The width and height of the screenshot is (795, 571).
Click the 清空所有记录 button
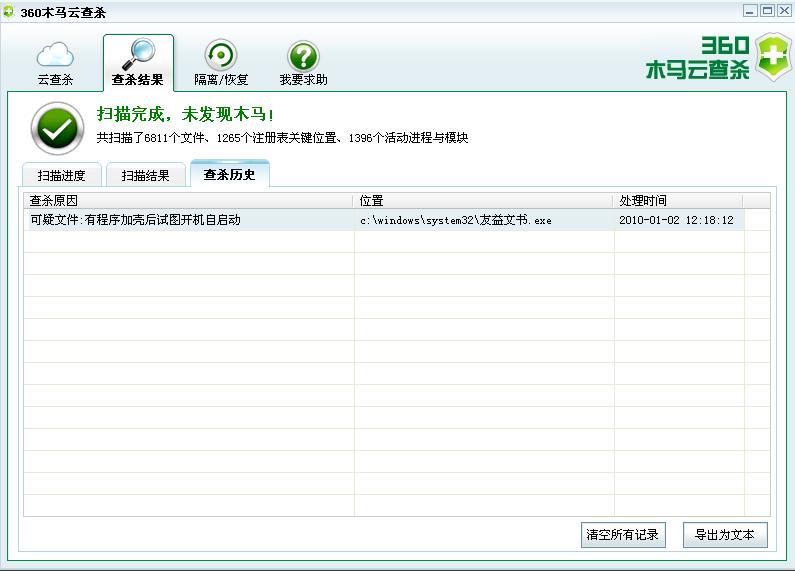click(x=623, y=534)
